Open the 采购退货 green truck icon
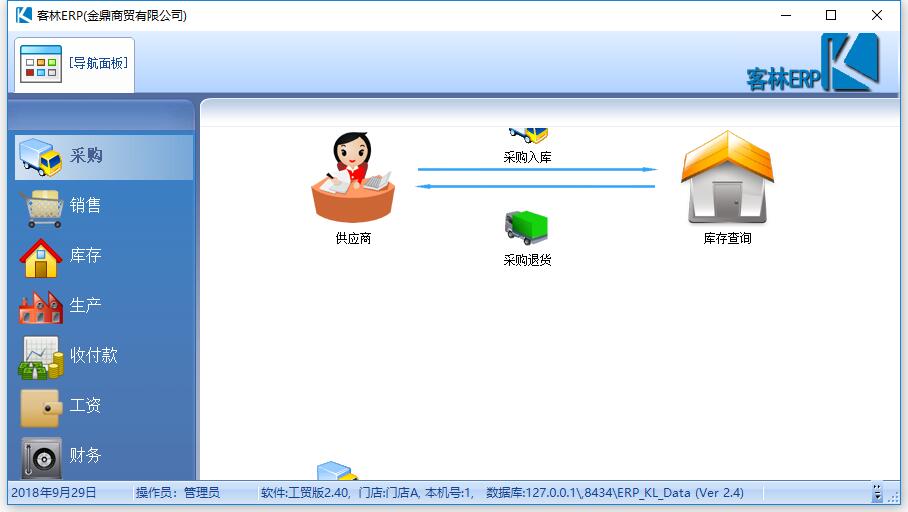 pyautogui.click(x=526, y=228)
